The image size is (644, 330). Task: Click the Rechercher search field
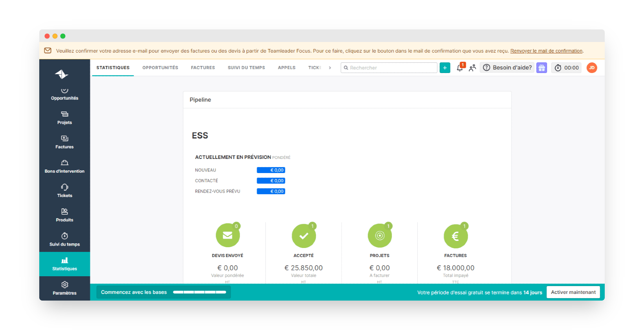[389, 67]
